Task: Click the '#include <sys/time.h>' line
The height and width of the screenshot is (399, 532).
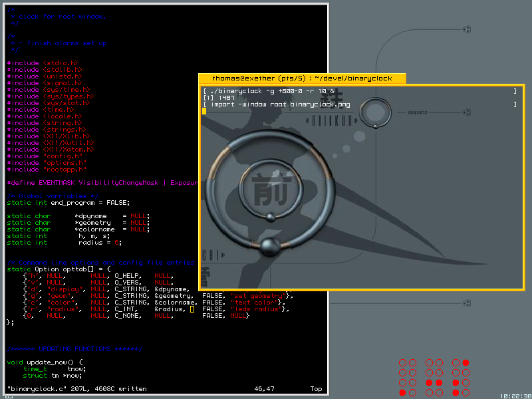Action: 49,90
